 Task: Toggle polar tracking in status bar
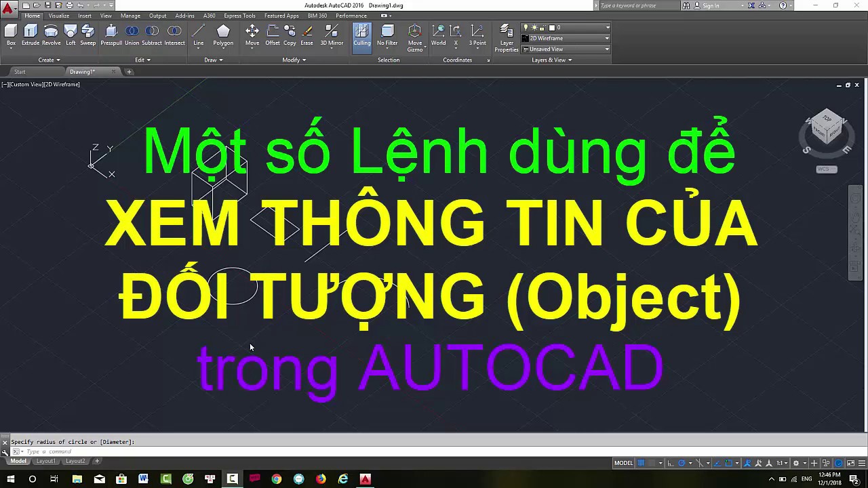(682, 463)
